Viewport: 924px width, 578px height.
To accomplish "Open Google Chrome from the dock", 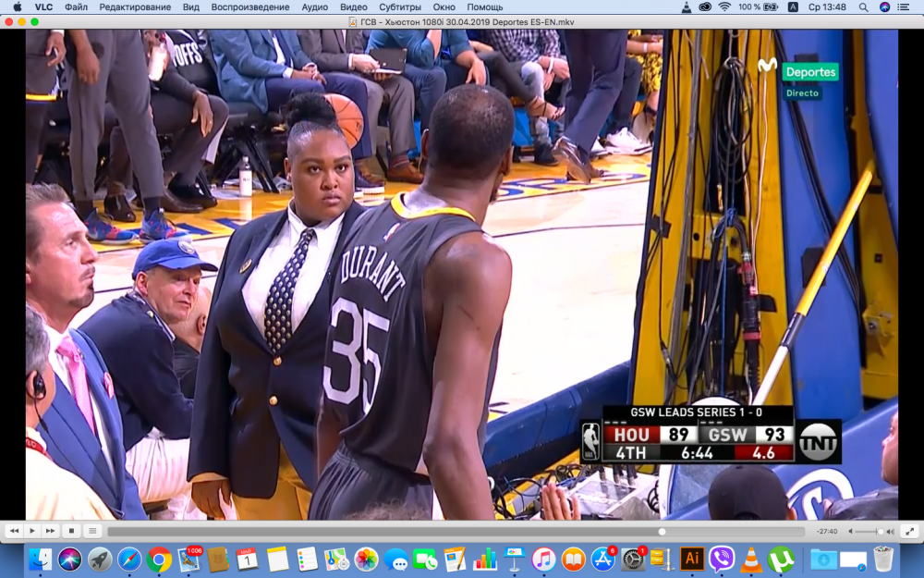I will pyautogui.click(x=159, y=559).
